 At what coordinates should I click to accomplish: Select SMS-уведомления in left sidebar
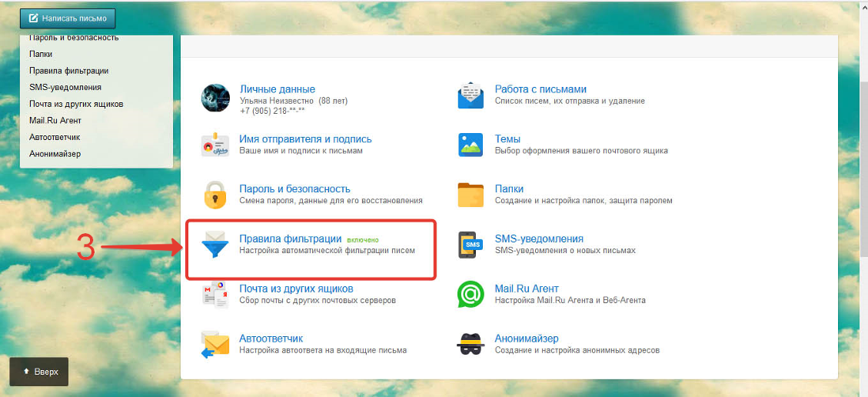tap(65, 87)
